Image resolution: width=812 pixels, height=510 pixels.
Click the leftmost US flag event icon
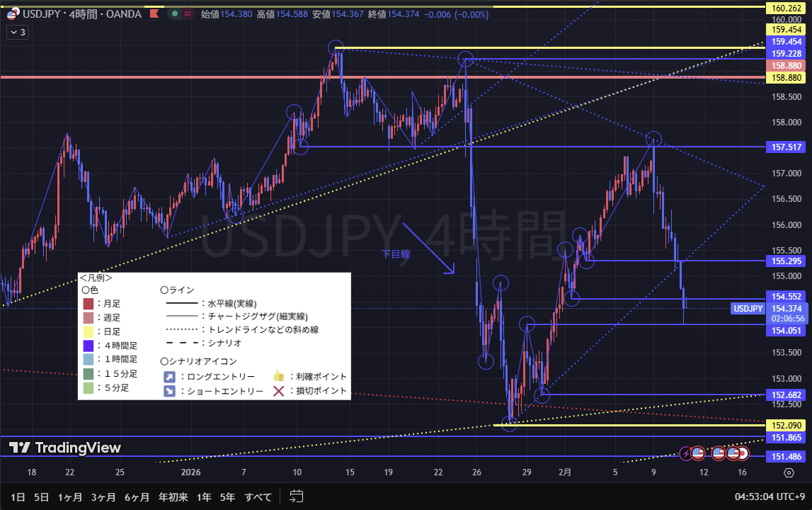pyautogui.click(x=697, y=453)
